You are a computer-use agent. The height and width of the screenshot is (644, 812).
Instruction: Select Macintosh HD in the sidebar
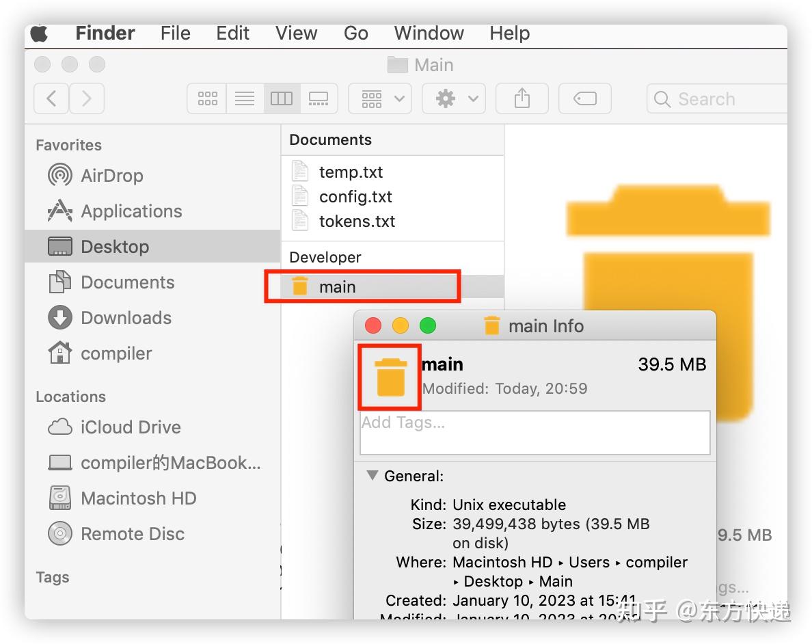tap(153, 498)
